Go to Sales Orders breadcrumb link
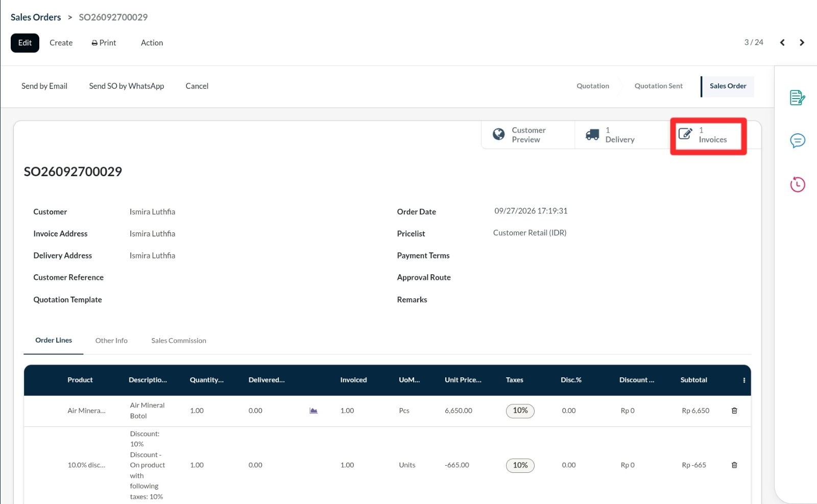This screenshot has height=504, width=817. [x=36, y=17]
